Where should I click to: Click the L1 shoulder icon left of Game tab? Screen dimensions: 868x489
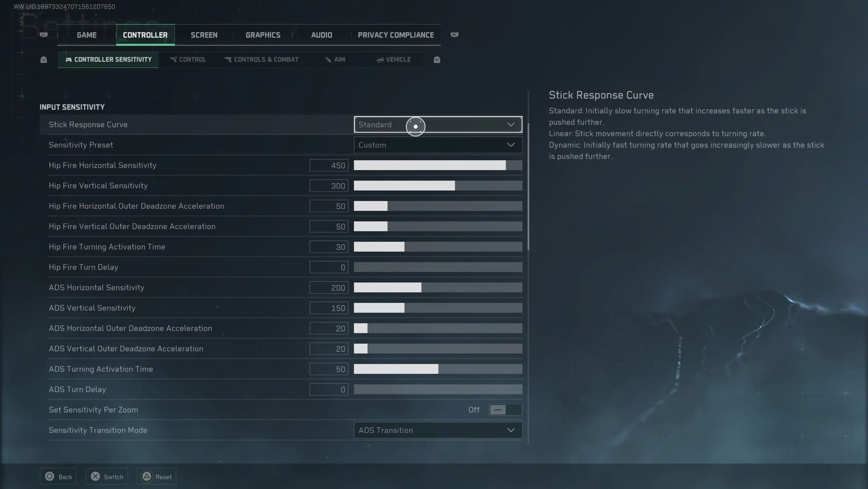43,34
